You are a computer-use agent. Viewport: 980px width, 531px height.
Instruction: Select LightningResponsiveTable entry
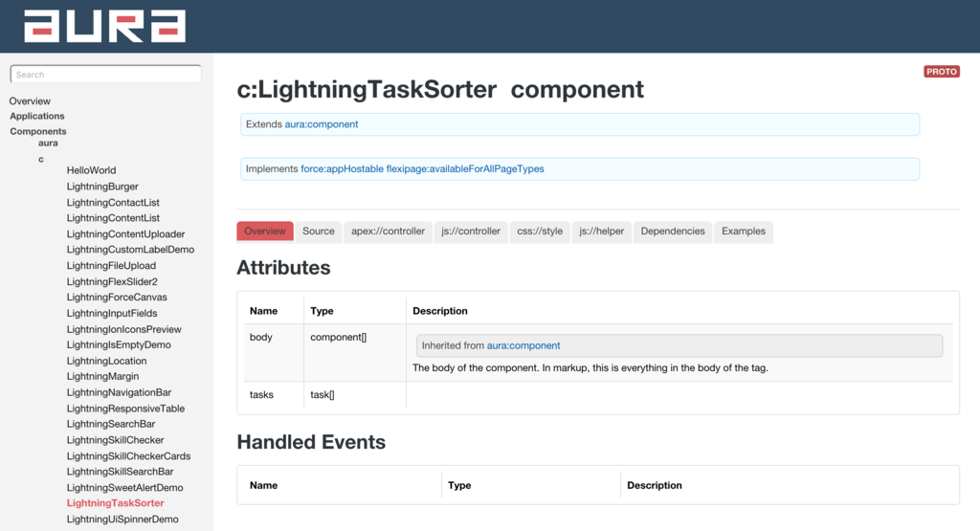(125, 409)
